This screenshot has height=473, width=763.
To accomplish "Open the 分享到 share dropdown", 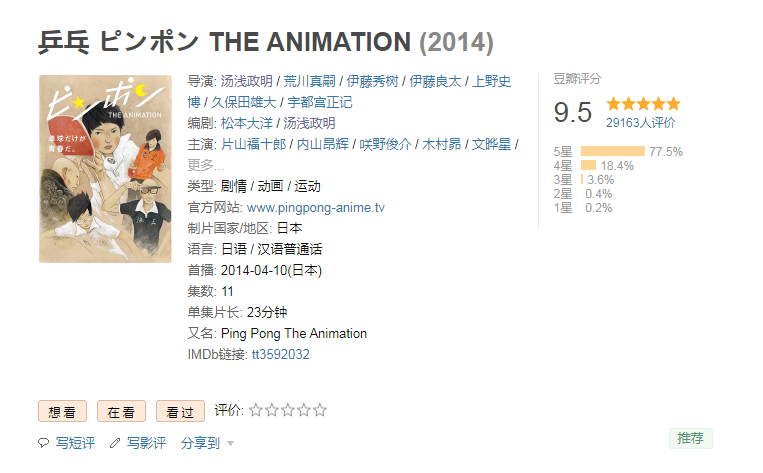I will [x=207, y=443].
